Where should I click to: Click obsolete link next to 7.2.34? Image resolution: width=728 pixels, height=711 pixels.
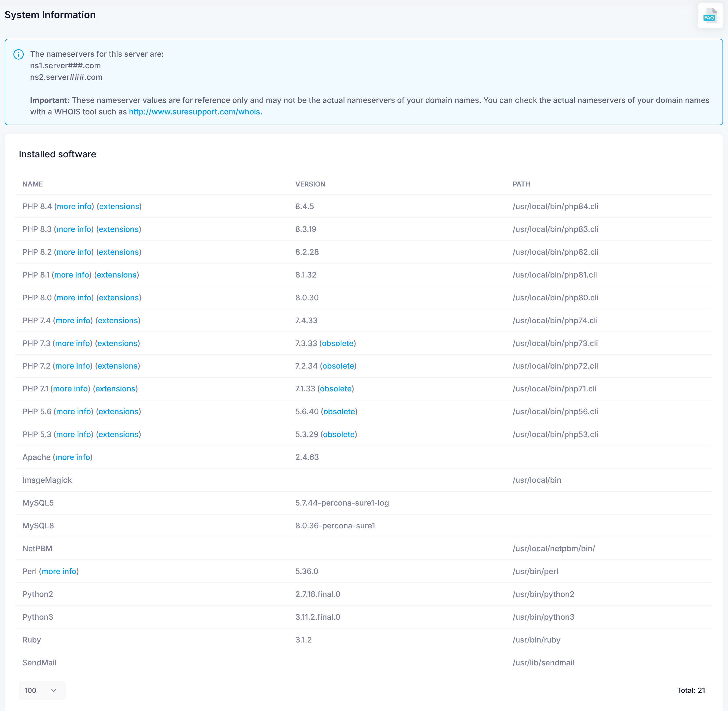tap(338, 366)
